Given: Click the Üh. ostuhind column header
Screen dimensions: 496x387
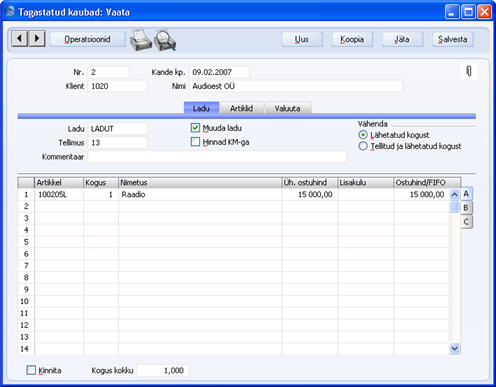Looking at the screenshot, I should pyautogui.click(x=310, y=183).
